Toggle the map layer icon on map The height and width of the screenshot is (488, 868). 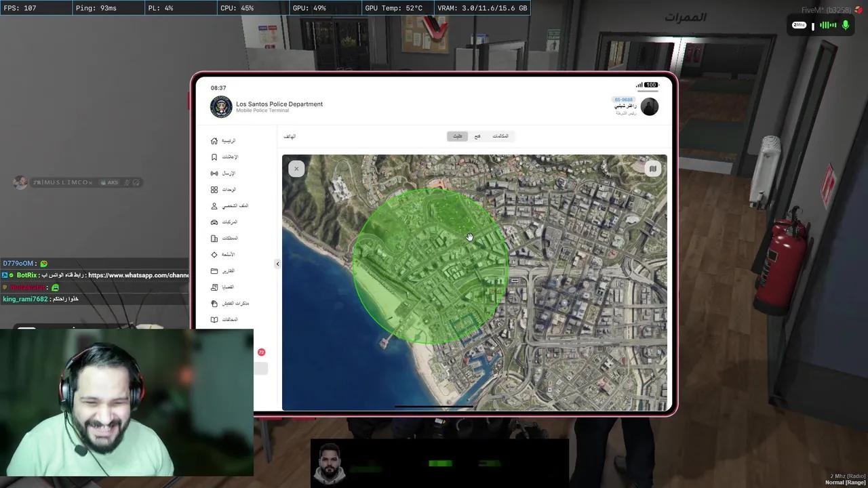coord(652,169)
